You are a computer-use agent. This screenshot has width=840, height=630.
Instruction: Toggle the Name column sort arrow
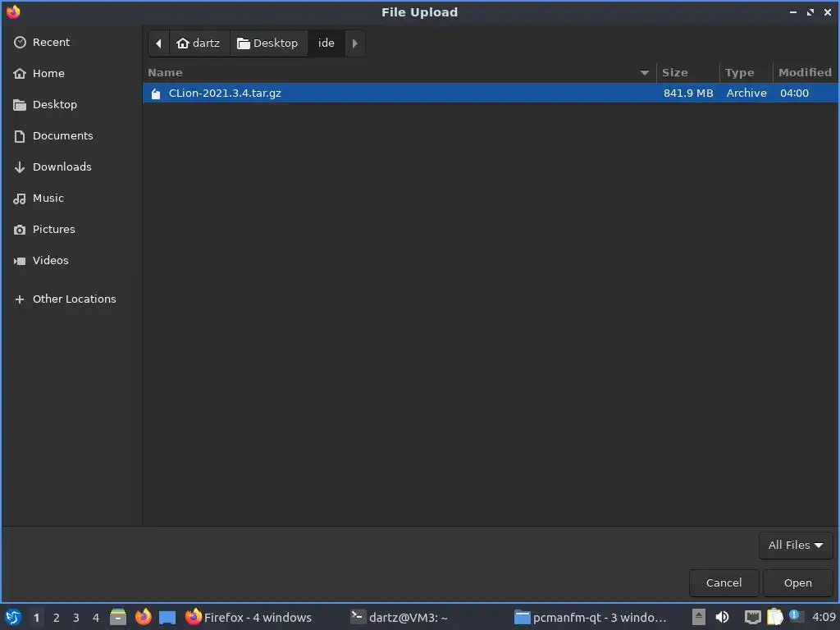pyautogui.click(x=645, y=72)
